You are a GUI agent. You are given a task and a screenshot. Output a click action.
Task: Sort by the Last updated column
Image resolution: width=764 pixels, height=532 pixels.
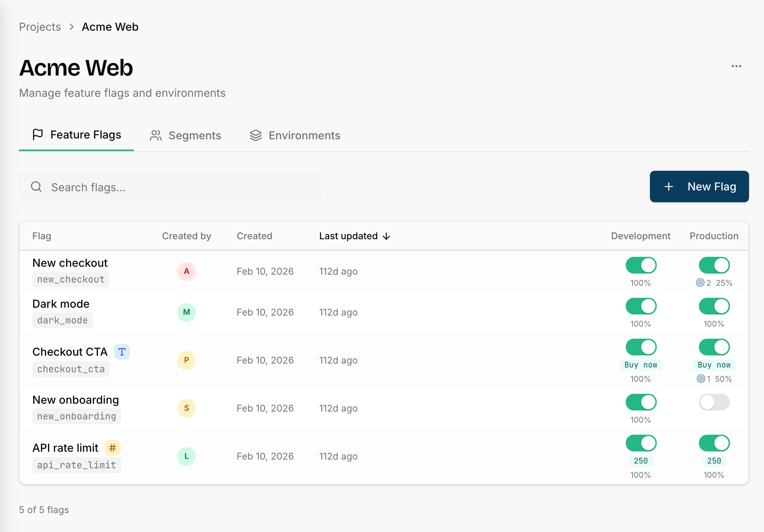point(354,236)
